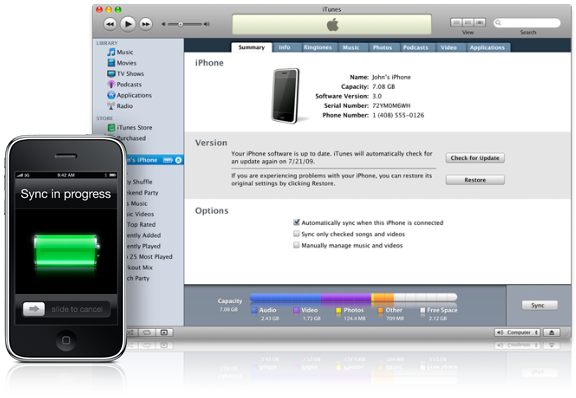
Task: Switch to the Photos tab
Action: pyautogui.click(x=382, y=47)
